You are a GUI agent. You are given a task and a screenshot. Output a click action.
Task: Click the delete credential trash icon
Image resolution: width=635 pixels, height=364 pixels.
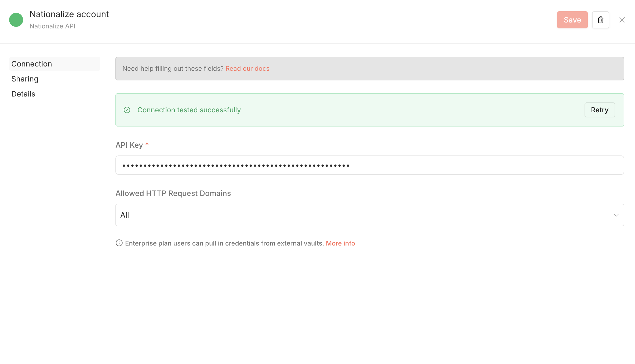coord(601,20)
